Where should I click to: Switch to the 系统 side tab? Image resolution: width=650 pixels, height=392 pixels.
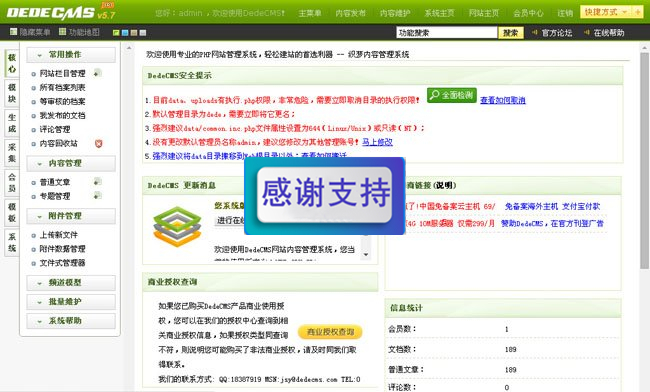[x=12, y=242]
